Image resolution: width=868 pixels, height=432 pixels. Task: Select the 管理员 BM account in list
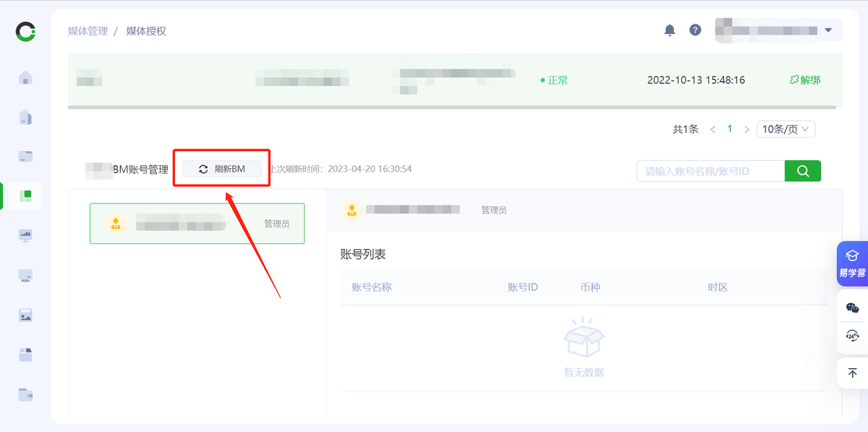197,223
